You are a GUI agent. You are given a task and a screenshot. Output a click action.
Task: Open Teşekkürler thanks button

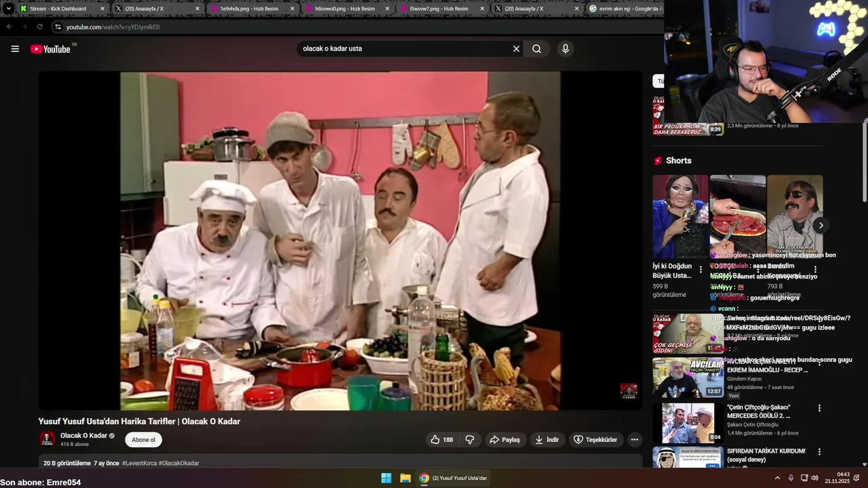[x=595, y=440]
